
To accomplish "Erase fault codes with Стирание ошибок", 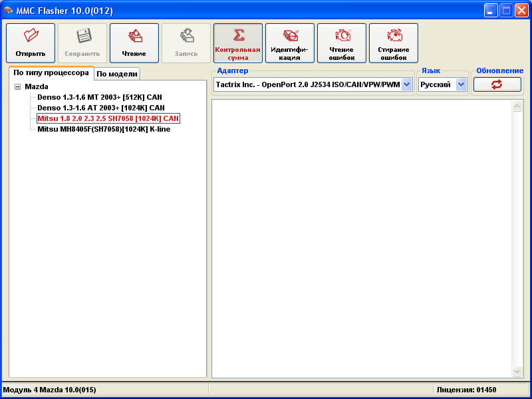I will [394, 43].
